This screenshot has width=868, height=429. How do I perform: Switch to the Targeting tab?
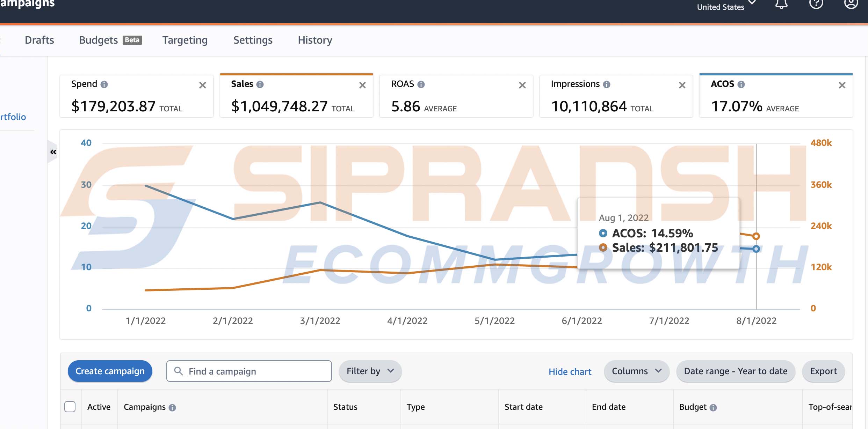(185, 40)
